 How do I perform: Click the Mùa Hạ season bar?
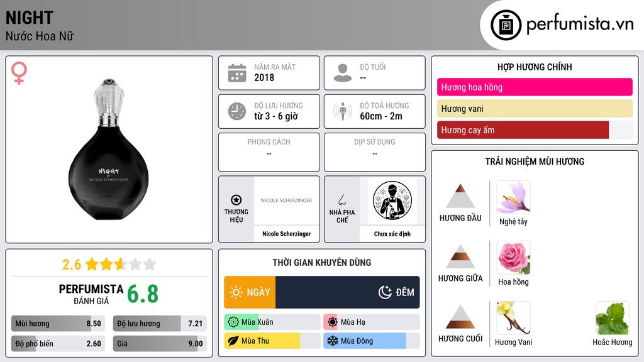click(x=372, y=322)
